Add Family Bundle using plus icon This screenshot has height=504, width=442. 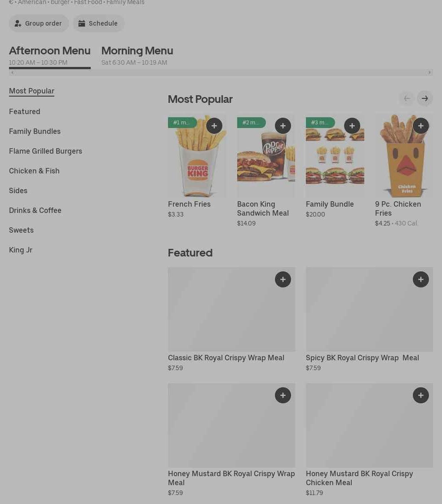pyautogui.click(x=352, y=126)
